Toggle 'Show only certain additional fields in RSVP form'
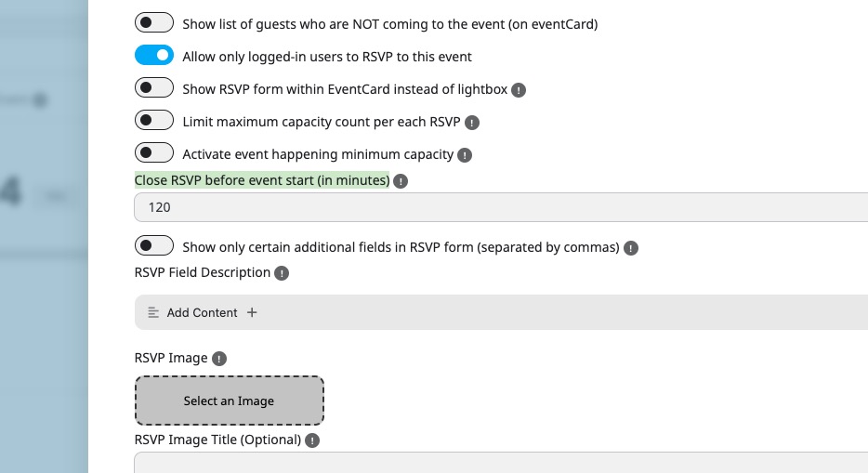868x473 pixels. pos(154,246)
